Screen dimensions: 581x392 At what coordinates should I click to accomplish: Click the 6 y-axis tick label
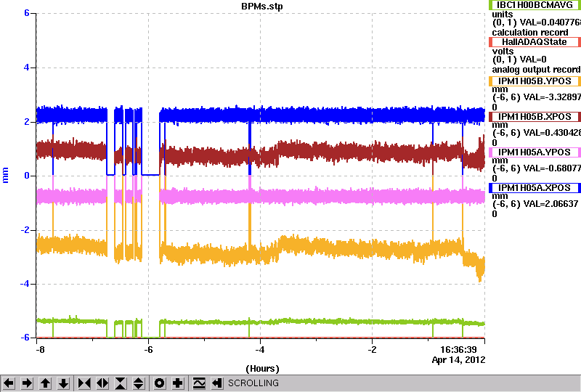tap(27, 13)
